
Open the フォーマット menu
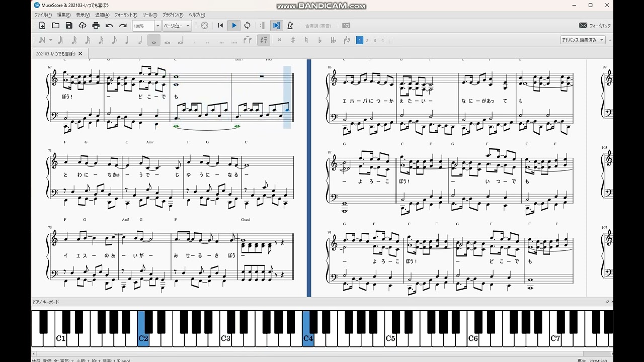126,15
